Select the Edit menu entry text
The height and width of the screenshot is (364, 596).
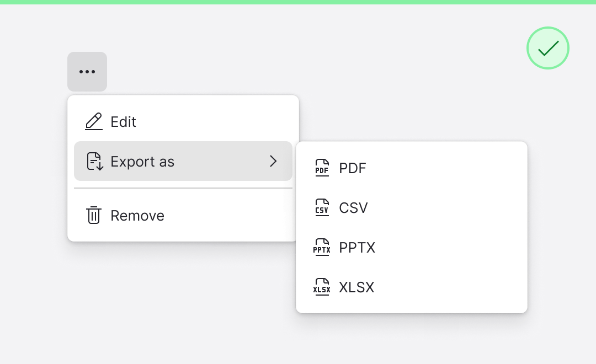point(123,122)
